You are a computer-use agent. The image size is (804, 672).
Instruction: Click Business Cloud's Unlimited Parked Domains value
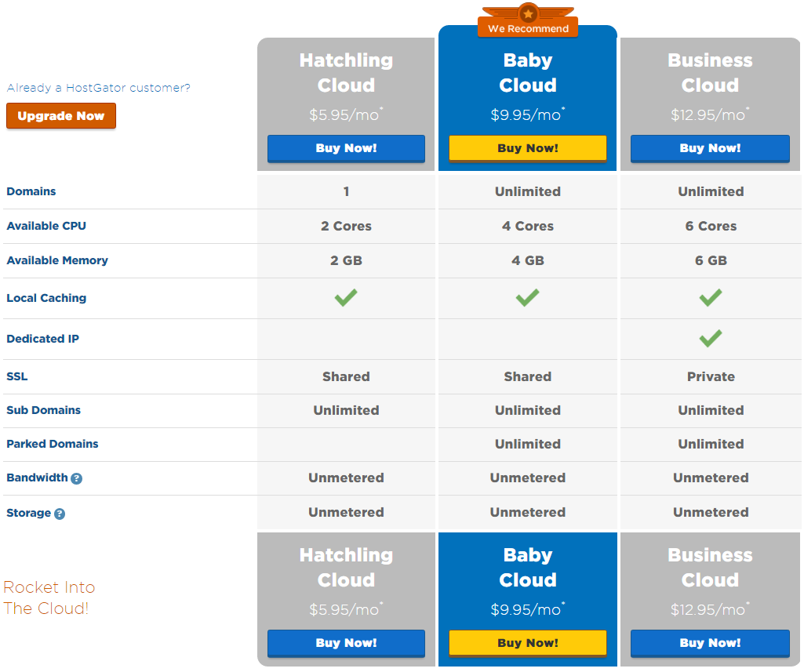pyautogui.click(x=711, y=445)
